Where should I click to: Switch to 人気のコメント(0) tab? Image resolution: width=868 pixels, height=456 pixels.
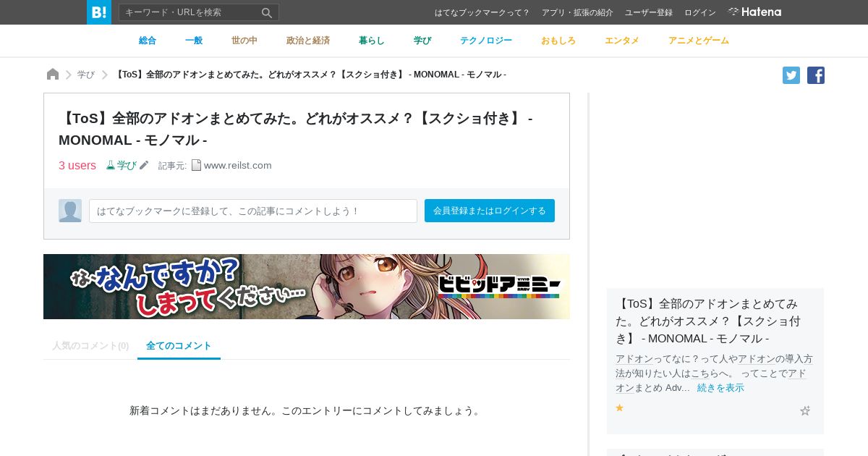point(90,346)
